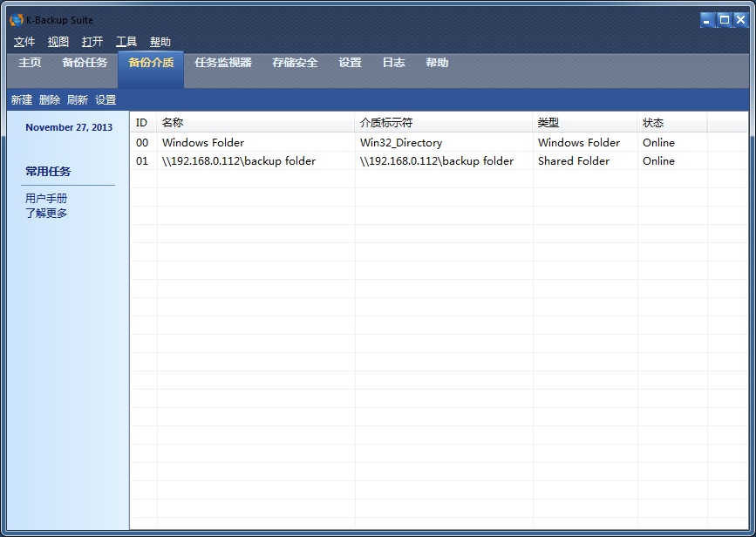
Task: Click 新建 in the toolbar
Action: (x=22, y=100)
